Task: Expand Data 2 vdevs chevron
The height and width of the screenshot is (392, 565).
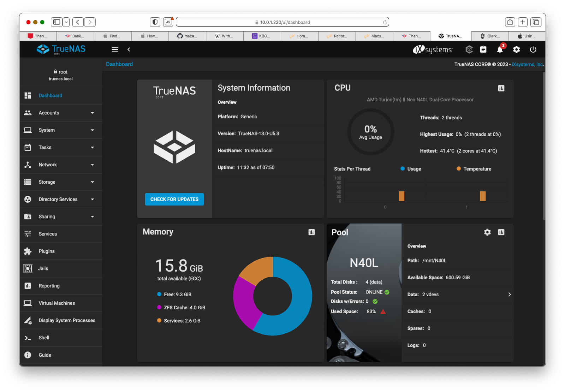Action: [509, 295]
